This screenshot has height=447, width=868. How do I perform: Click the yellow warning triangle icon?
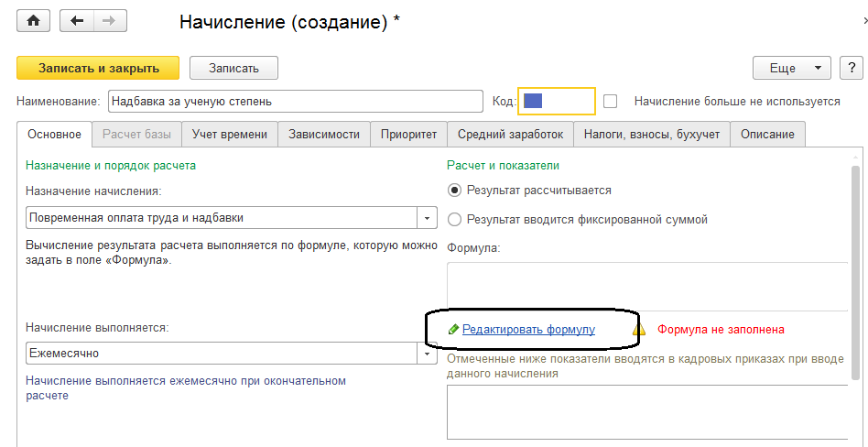639,330
